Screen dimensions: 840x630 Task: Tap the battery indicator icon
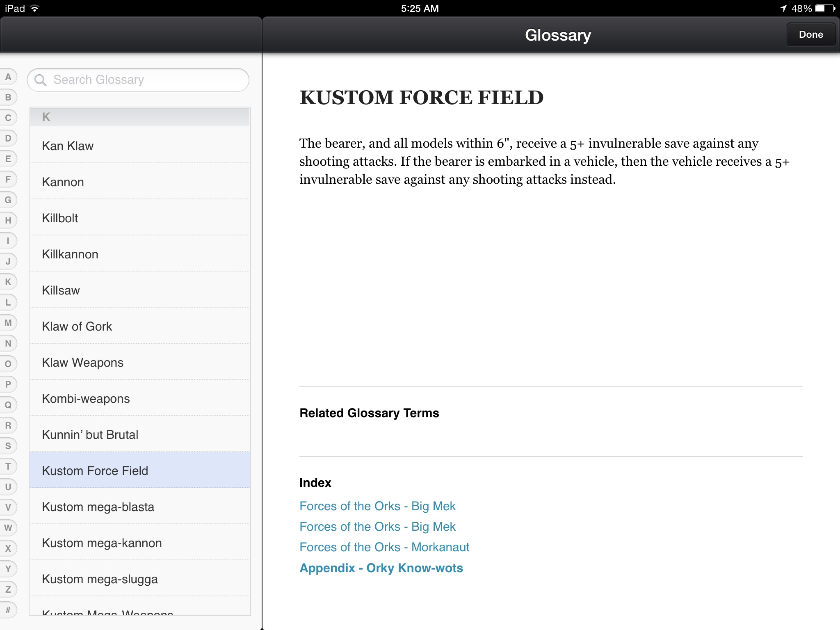(826, 8)
